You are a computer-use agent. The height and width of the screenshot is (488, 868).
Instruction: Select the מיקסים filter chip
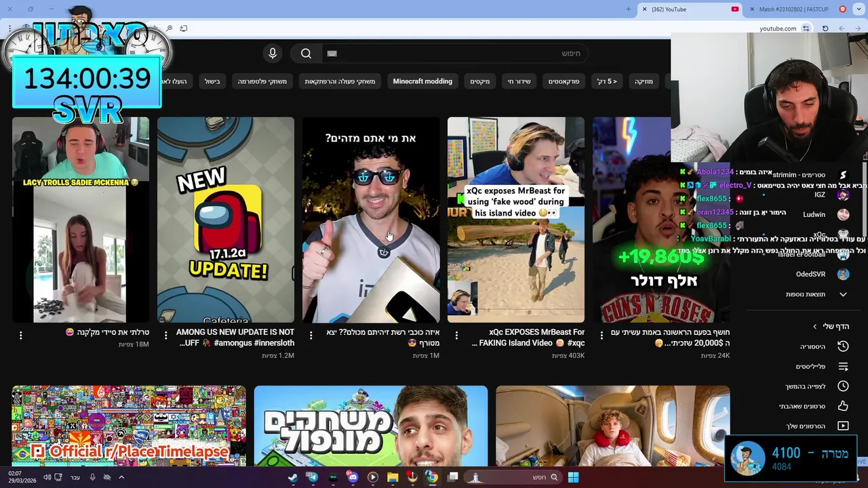coord(480,81)
